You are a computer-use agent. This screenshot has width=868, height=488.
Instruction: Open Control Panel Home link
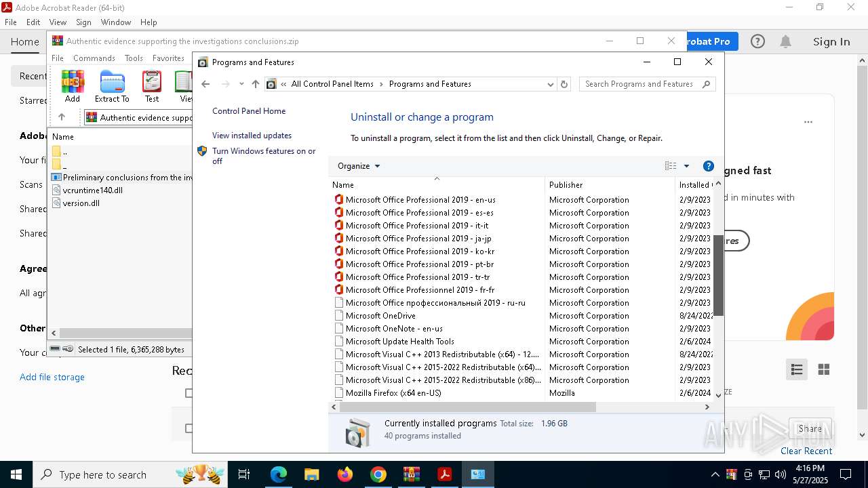(x=249, y=111)
